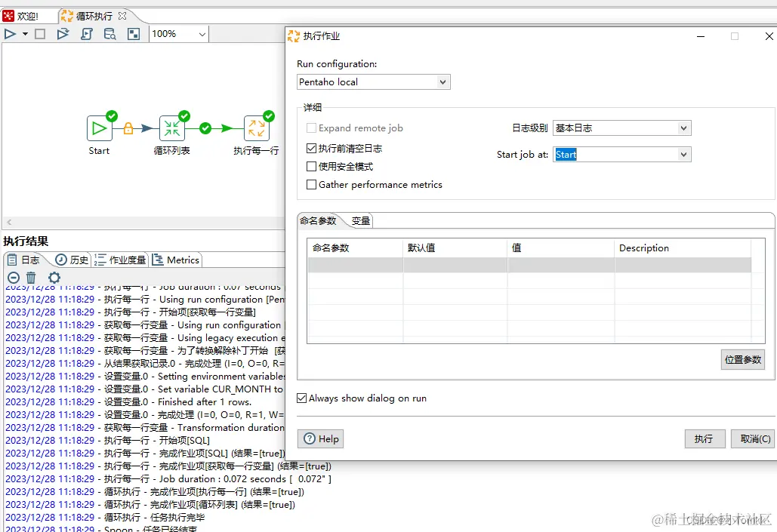The width and height of the screenshot is (777, 532).
Task: Click the lock hop icon after Start
Action: pyautogui.click(x=128, y=128)
